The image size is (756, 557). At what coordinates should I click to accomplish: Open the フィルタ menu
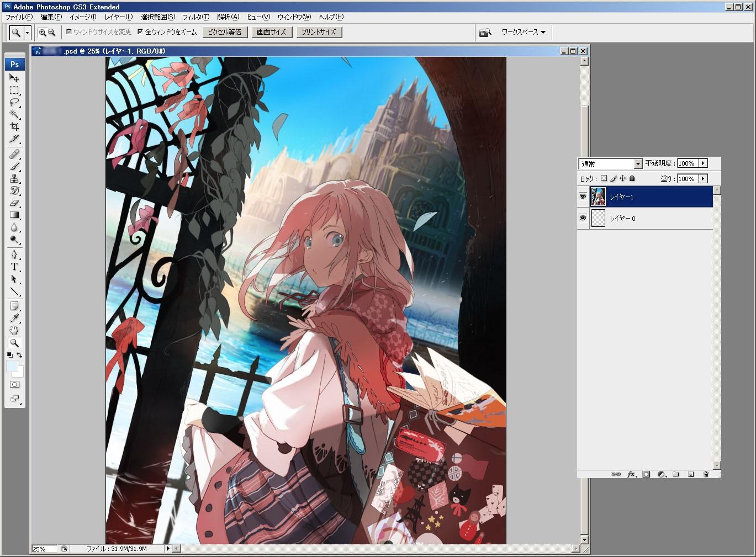pyautogui.click(x=195, y=17)
